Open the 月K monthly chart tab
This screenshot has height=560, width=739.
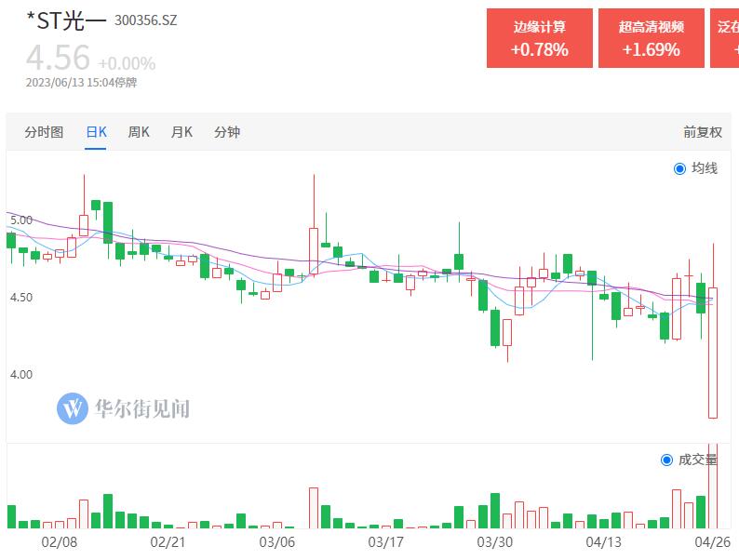tap(181, 132)
